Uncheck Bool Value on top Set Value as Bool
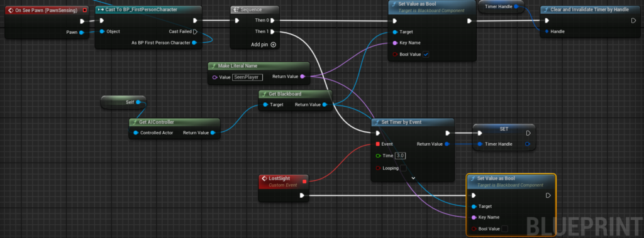This screenshot has height=238, width=644. 426,54
